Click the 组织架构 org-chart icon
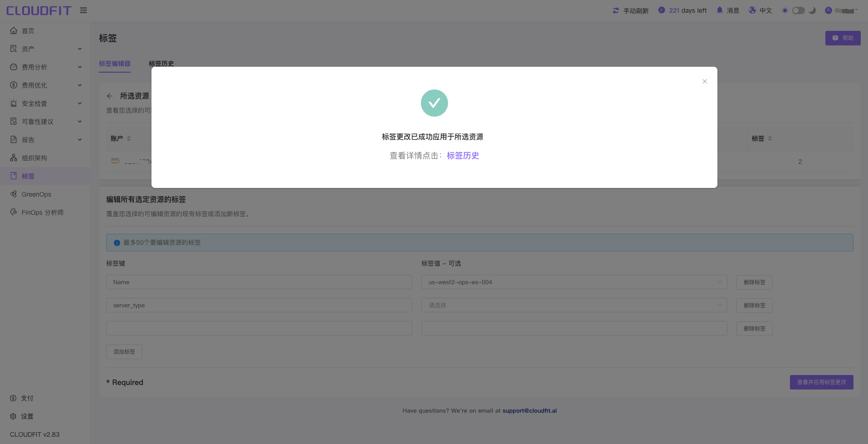Screen dimensions: 868x444 coord(14,158)
